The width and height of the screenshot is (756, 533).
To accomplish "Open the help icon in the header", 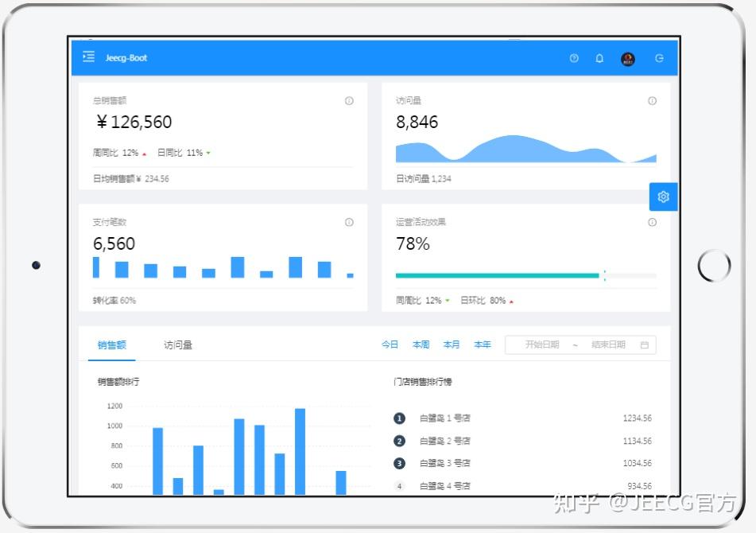I will pos(574,58).
